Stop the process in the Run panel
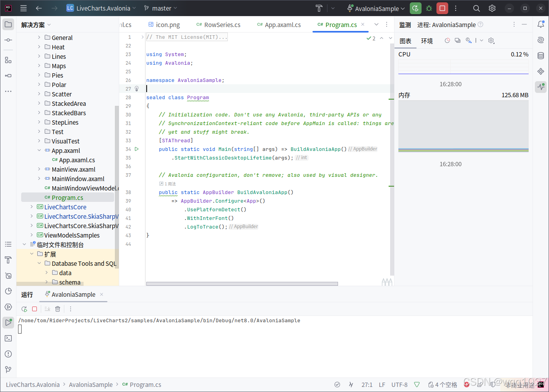The image size is (549, 392). point(35,309)
